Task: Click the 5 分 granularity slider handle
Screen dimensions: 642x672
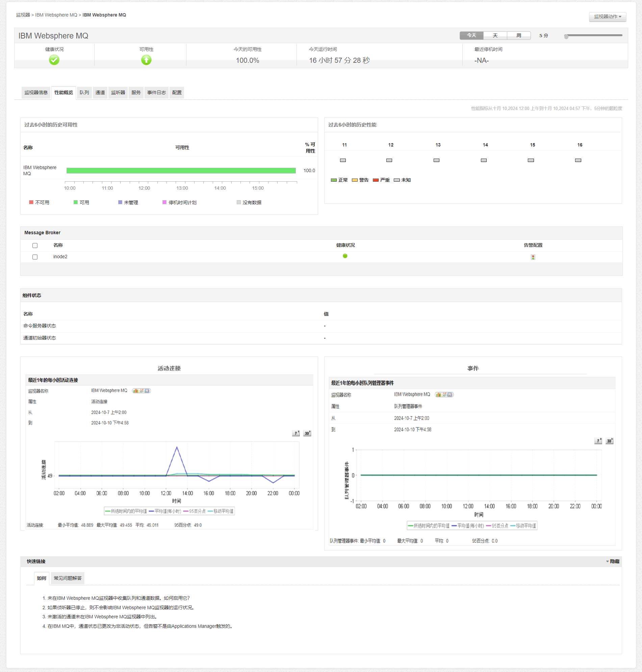Action: [x=566, y=36]
